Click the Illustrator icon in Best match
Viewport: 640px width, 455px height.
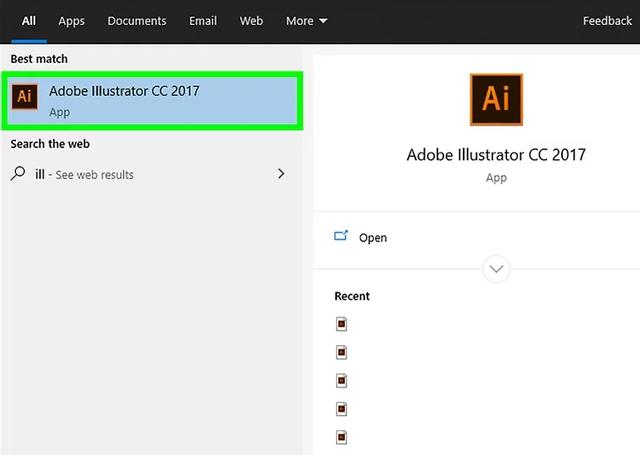26,98
